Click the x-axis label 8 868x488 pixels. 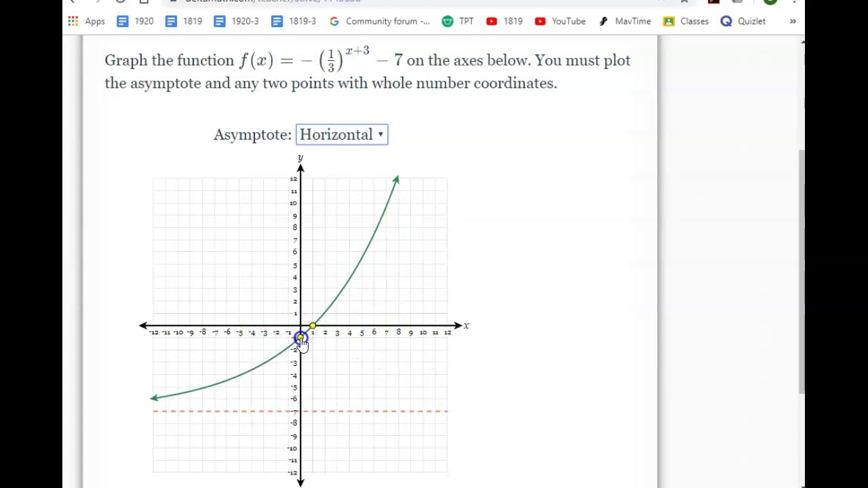[x=399, y=332]
